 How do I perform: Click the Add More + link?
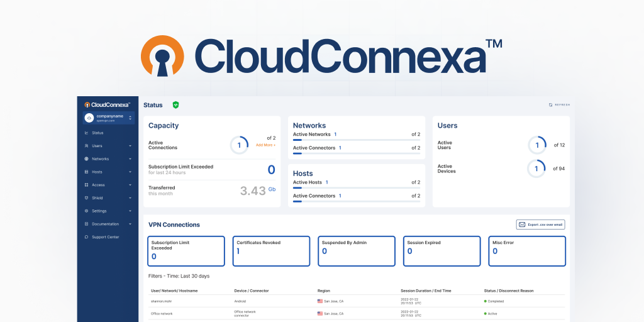pyautogui.click(x=266, y=145)
